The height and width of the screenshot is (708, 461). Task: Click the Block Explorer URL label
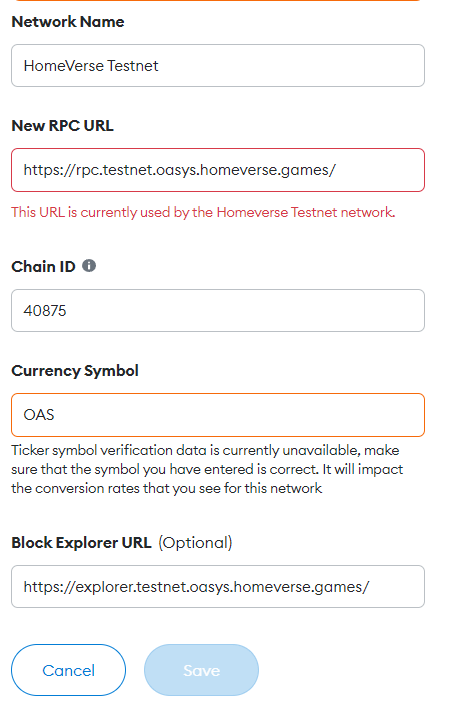(x=81, y=542)
